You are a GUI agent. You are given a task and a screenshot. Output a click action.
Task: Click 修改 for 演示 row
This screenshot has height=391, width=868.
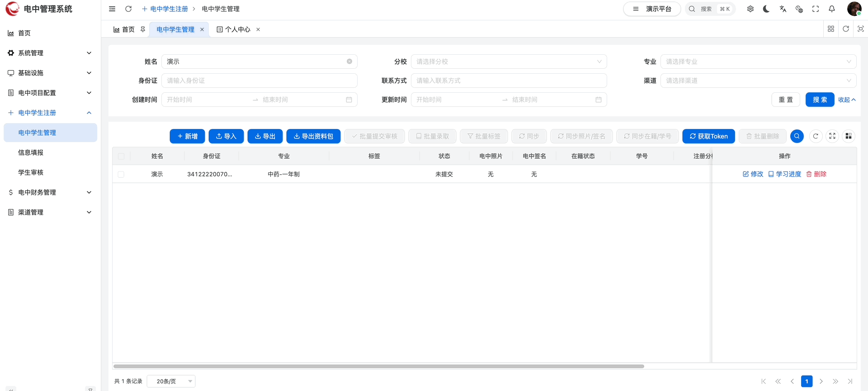(753, 174)
